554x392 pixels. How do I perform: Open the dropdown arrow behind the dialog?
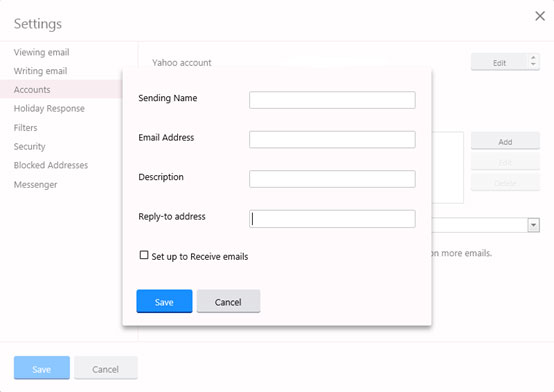pyautogui.click(x=533, y=225)
